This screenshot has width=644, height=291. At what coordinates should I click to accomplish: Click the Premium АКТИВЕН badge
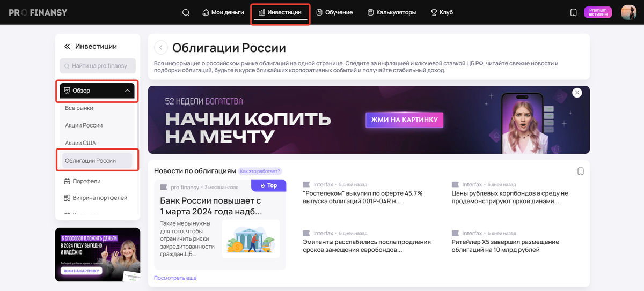(x=598, y=12)
